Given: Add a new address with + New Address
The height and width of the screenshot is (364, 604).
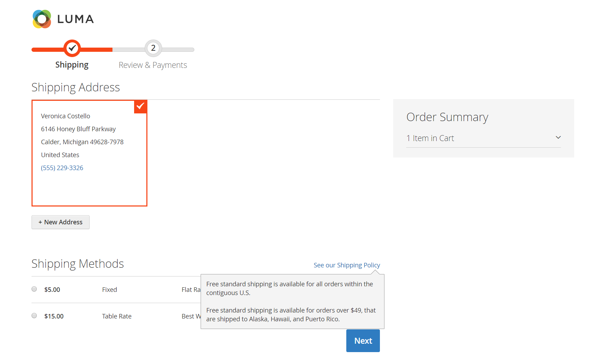Looking at the screenshot, I should (61, 222).
